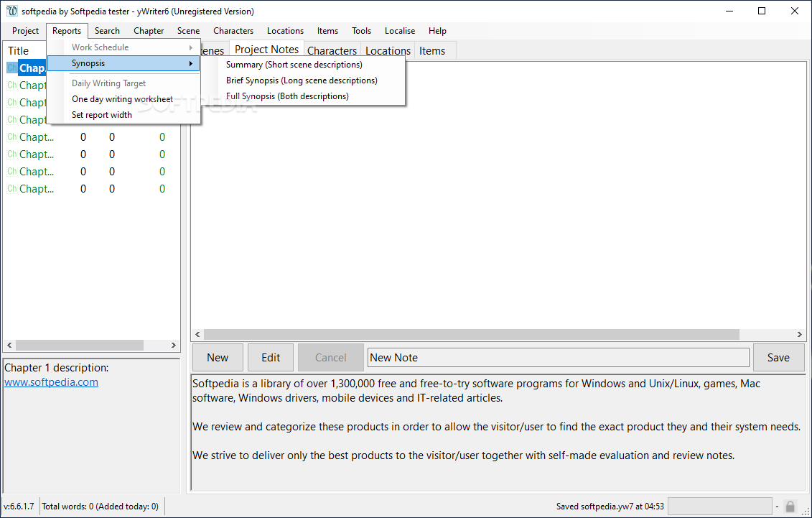
Task: Click the 'Chapter 1 description:' label
Action: (57, 368)
